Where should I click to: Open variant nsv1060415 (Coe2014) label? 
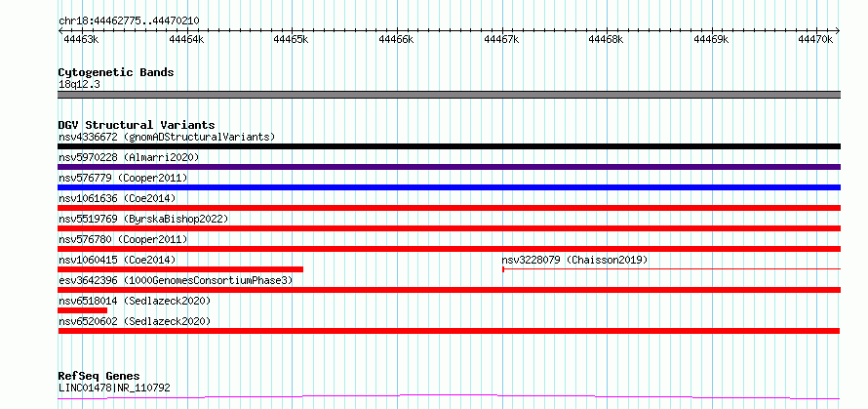pyautogui.click(x=117, y=260)
